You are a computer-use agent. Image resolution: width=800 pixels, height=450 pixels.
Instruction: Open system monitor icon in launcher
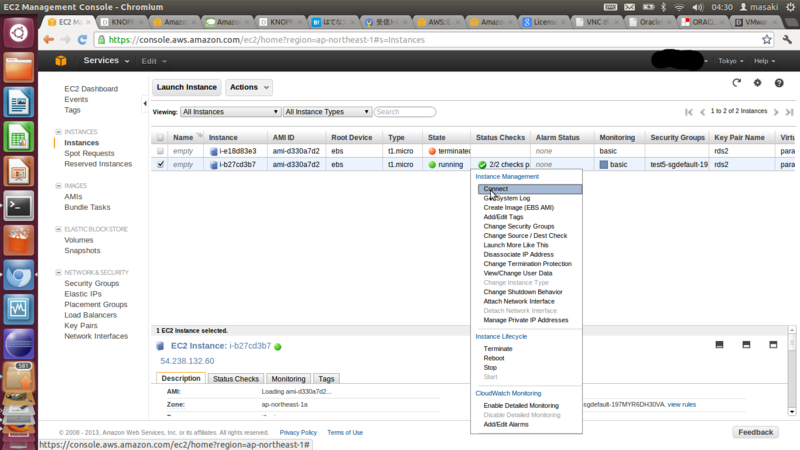click(19, 309)
